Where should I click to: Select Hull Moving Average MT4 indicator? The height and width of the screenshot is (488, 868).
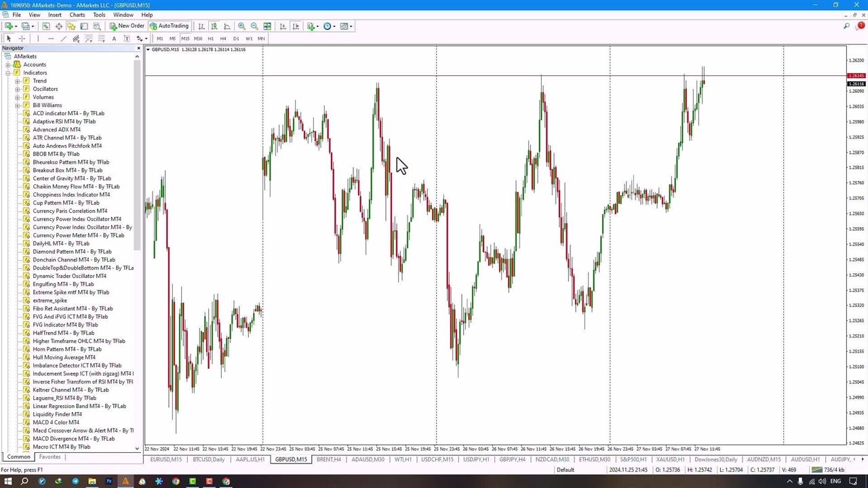pos(64,357)
